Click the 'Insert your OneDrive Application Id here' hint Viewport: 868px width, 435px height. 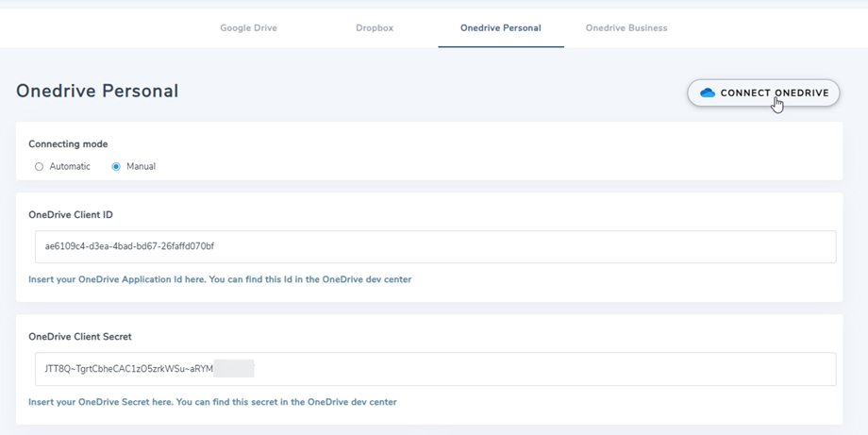coord(220,279)
